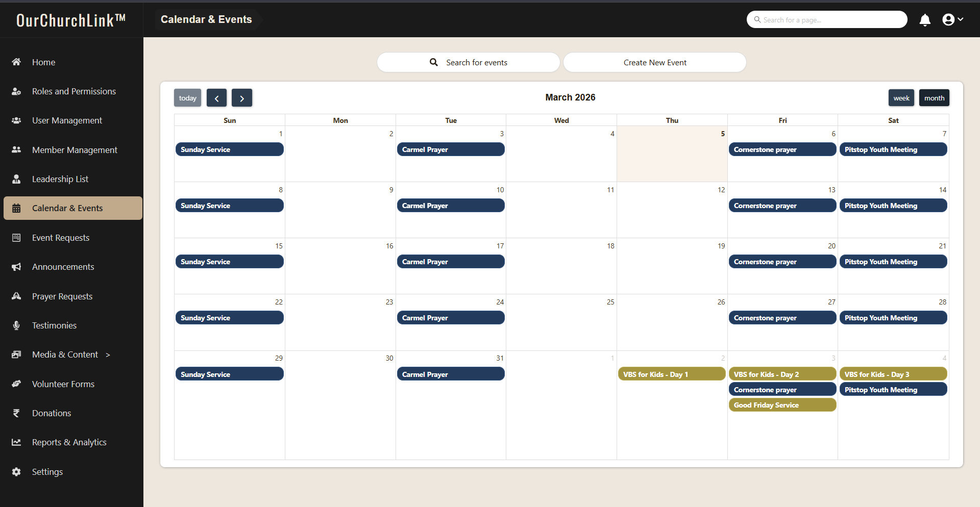
Task: Open Member Management in the sidebar
Action: (75, 150)
